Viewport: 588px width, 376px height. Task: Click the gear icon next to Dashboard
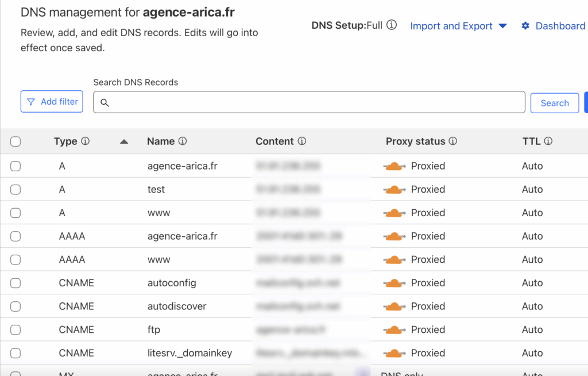pos(525,26)
